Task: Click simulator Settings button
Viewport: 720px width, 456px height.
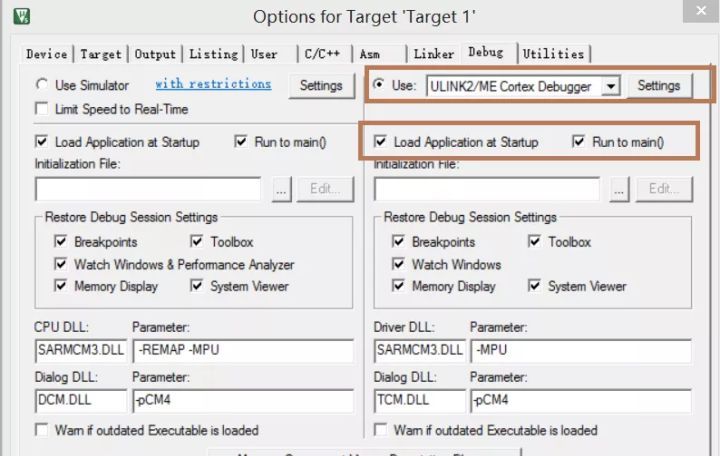Action: (321, 86)
